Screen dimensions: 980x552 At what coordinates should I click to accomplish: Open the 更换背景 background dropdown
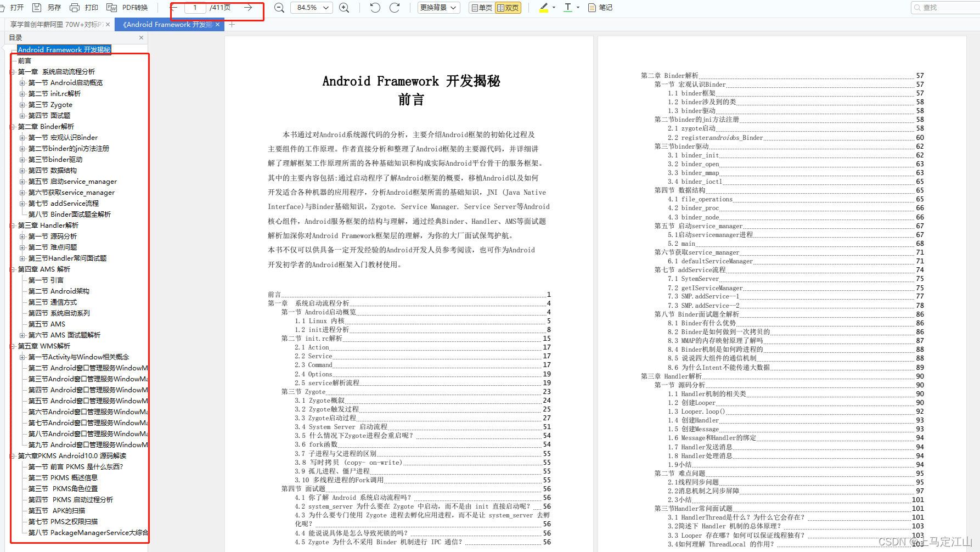click(x=438, y=8)
